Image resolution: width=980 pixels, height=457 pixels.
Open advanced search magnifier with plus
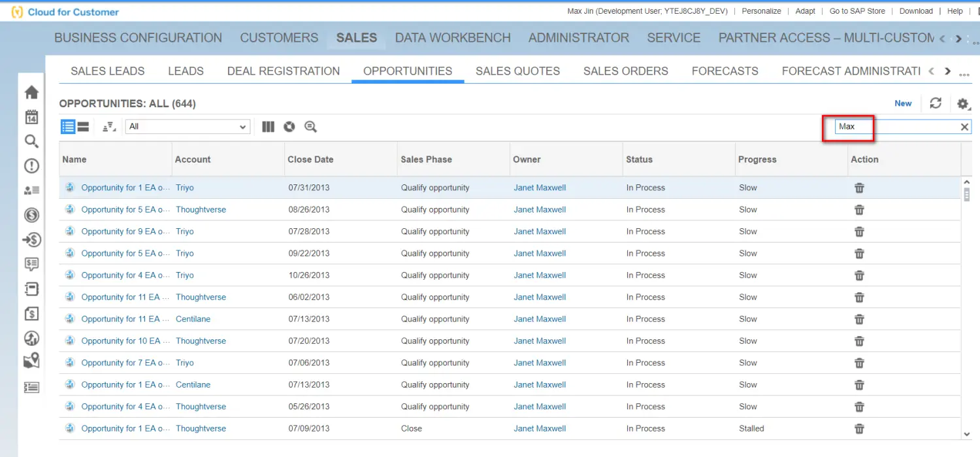tap(310, 127)
